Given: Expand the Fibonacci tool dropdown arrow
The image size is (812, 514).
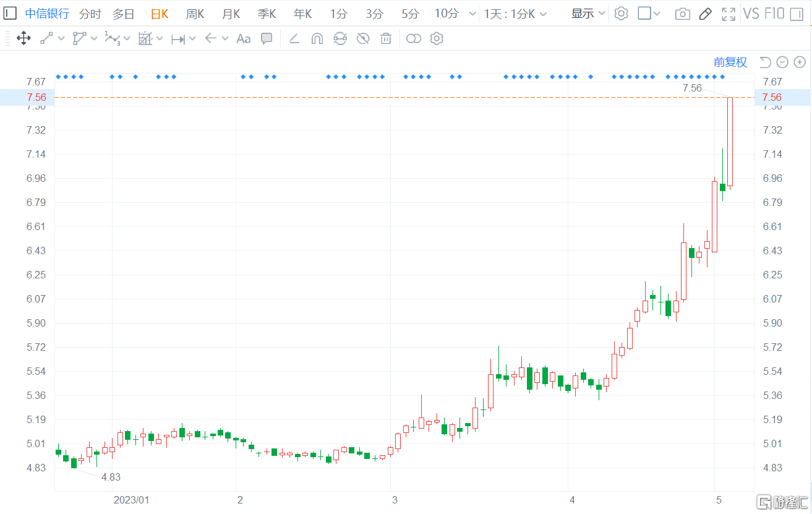Looking at the screenshot, I should (160, 38).
